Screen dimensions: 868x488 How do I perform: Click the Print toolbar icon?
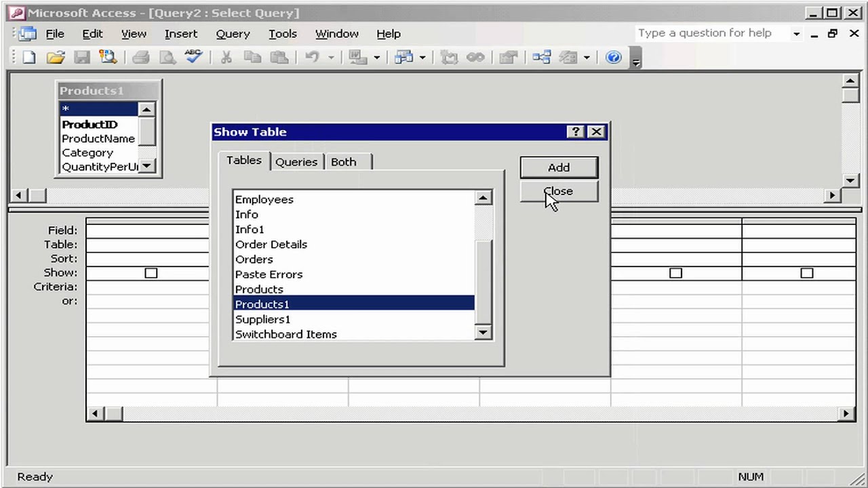pyautogui.click(x=141, y=58)
